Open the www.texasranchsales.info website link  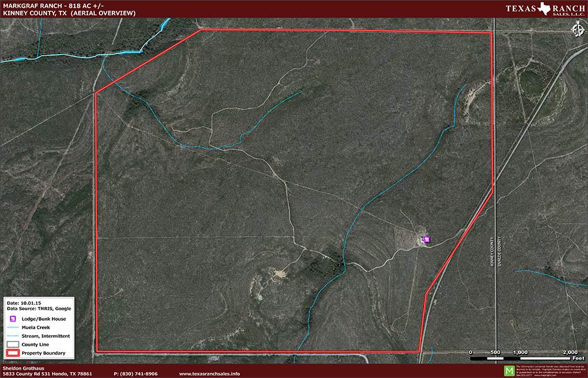pyautogui.click(x=209, y=374)
